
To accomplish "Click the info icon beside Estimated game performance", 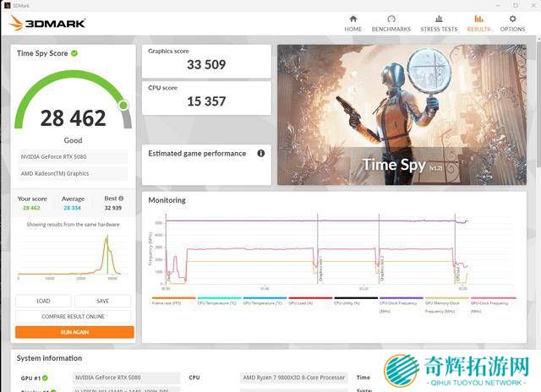I will pos(260,154).
